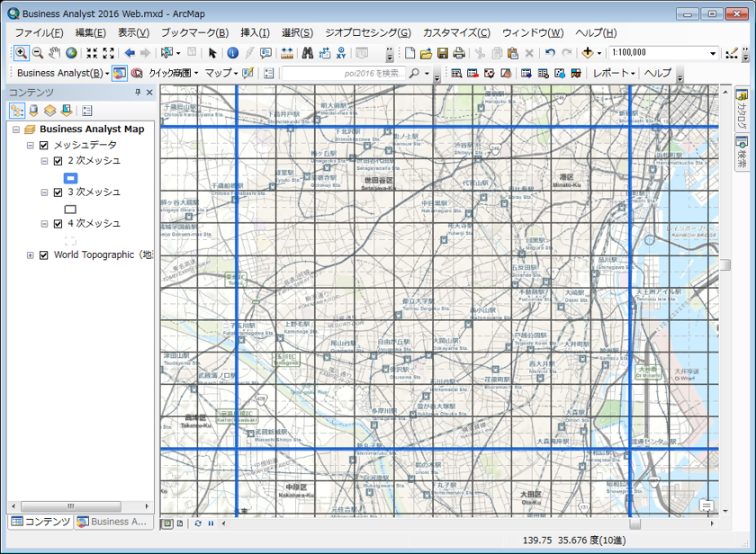Collapse the Business Analyst Map data frame
Screen dimensions: 756x554
point(16,130)
